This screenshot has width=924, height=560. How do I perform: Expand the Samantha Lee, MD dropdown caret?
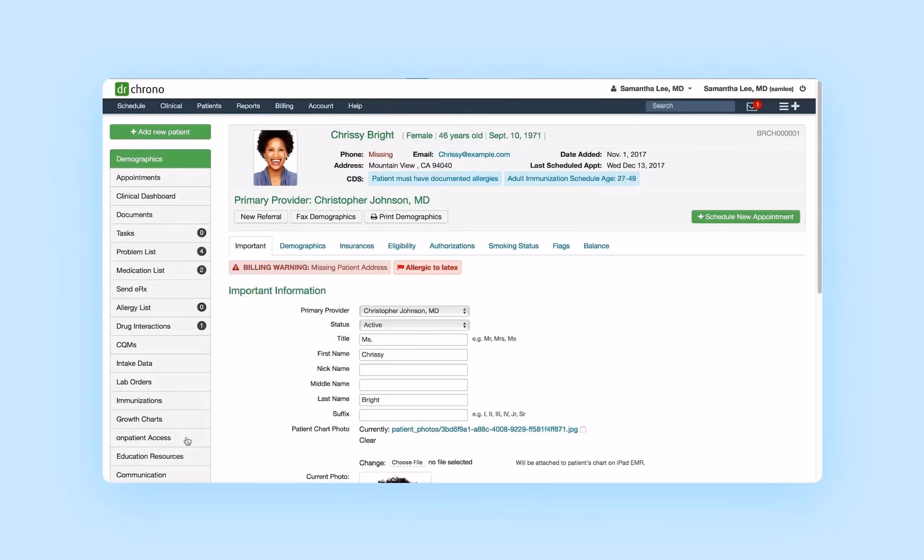pos(690,88)
